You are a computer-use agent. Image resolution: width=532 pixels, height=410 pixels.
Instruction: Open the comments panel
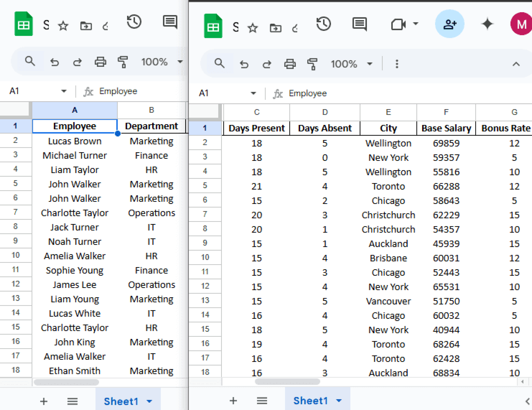[x=359, y=24]
